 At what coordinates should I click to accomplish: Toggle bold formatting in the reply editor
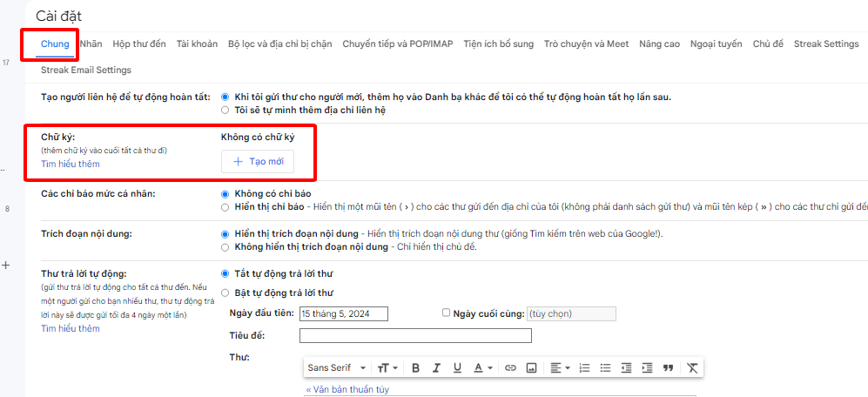[415, 368]
